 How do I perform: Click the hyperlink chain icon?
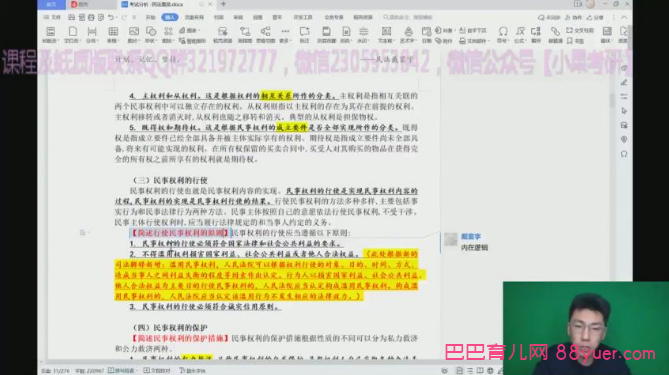555,34
